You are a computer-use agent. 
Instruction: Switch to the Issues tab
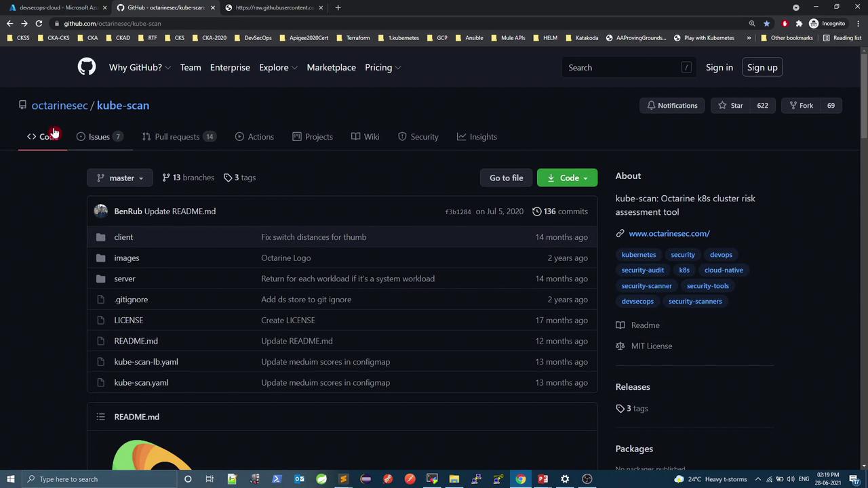click(99, 137)
